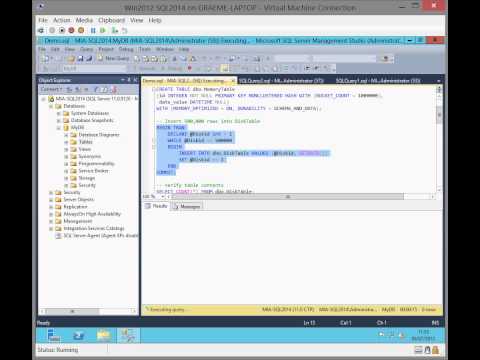480x360 pixels.
Task: Pin the Object Explorer panel
Action: pos(129,80)
